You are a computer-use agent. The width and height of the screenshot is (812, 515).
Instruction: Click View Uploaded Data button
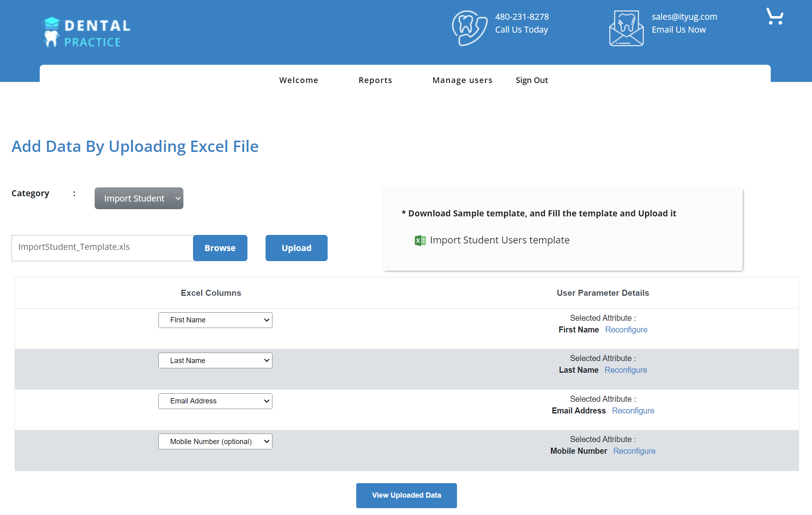coord(406,495)
